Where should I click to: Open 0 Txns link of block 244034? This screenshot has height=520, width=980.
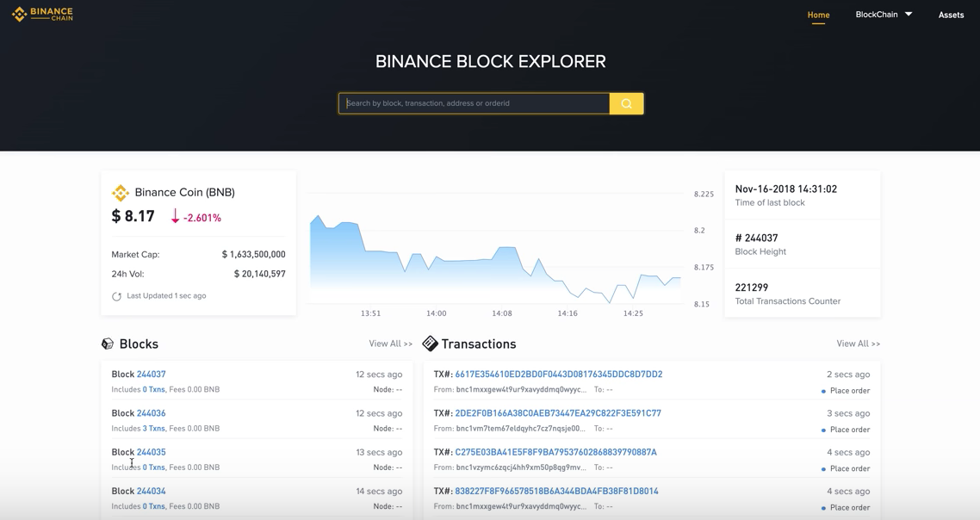(154, 506)
